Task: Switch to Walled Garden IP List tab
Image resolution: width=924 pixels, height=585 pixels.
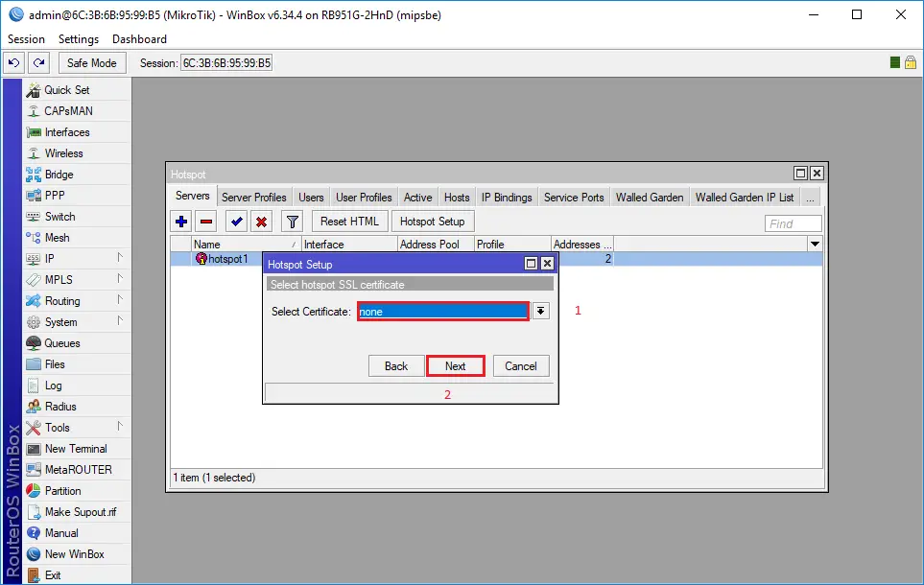Action: coord(745,198)
